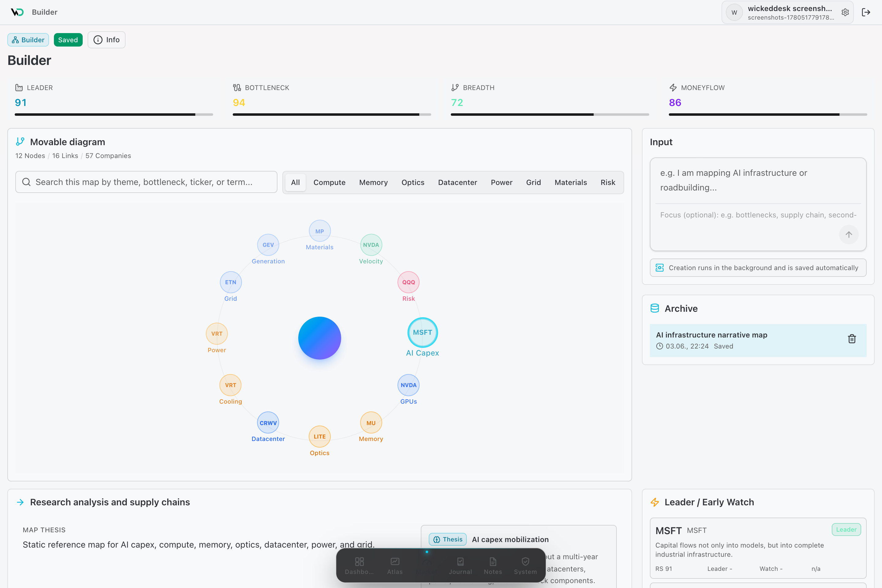Click the BOTTLENECK value 94
The width and height of the screenshot is (882, 588).
pyautogui.click(x=239, y=102)
